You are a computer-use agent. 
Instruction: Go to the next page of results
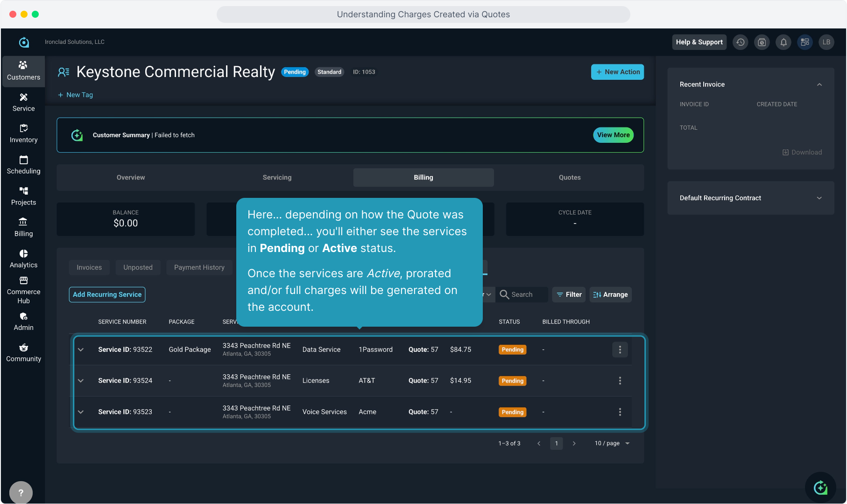pos(574,443)
